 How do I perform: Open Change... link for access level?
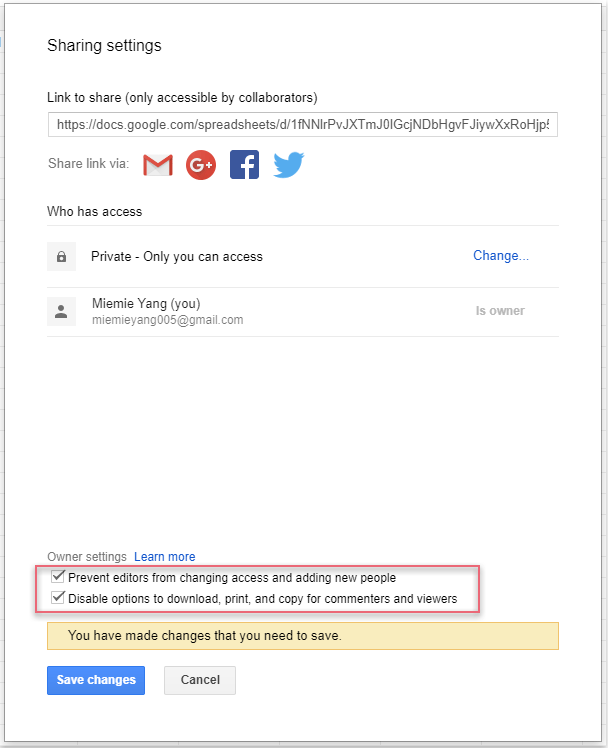point(501,256)
